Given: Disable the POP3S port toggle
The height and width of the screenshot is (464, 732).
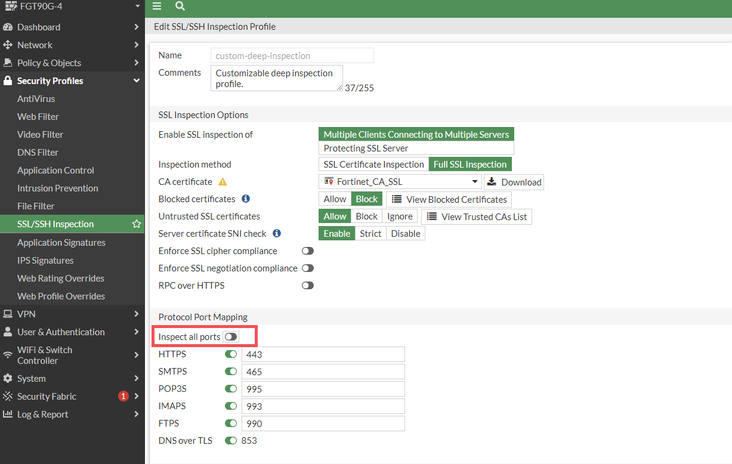Looking at the screenshot, I should point(231,388).
